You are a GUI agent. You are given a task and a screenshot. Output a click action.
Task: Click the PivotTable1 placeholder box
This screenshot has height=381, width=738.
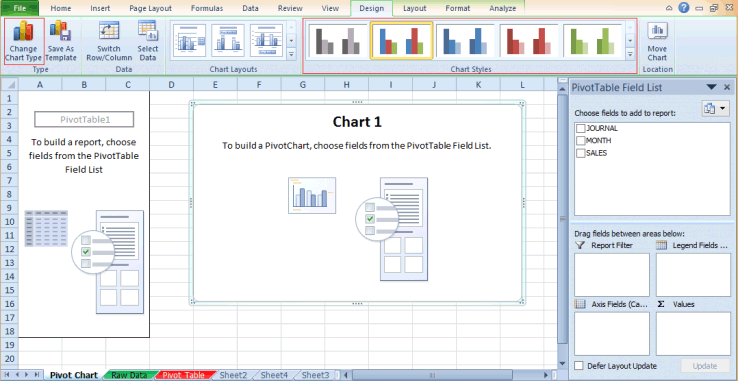tap(84, 119)
